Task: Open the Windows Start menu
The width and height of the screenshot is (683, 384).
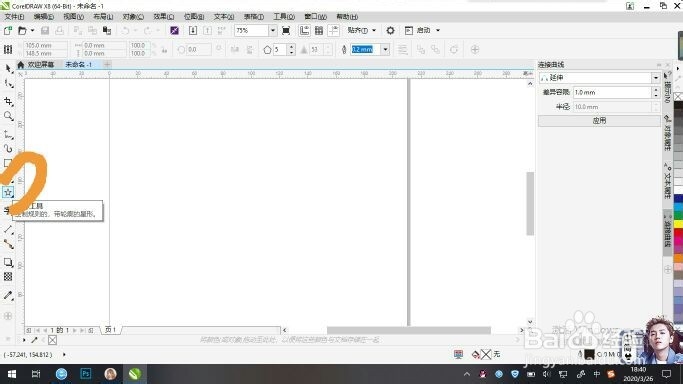Action: point(12,374)
